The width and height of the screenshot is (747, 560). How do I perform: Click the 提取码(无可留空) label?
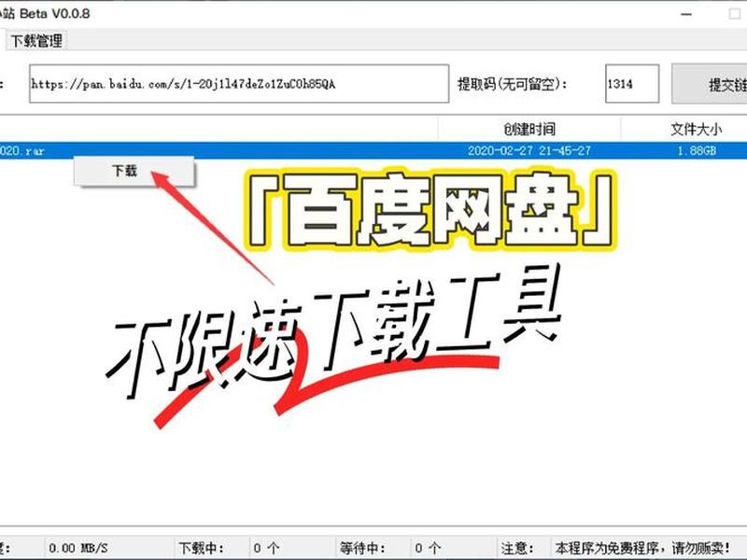point(512,84)
